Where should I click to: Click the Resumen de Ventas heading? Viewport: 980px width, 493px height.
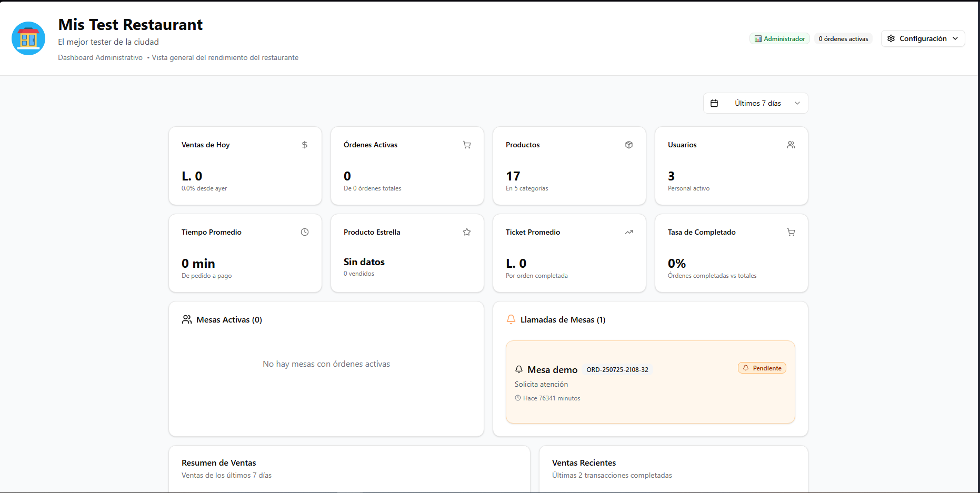[x=219, y=462]
